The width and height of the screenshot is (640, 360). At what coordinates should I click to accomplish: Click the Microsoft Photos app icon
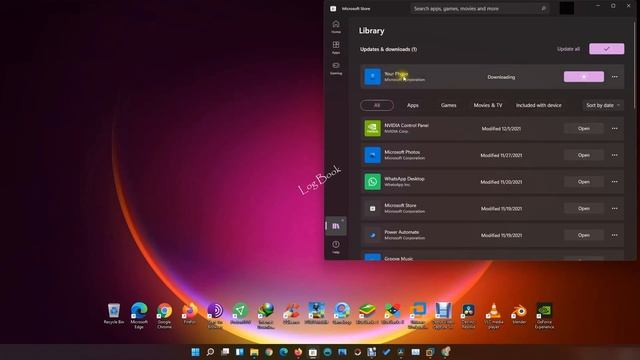click(372, 155)
